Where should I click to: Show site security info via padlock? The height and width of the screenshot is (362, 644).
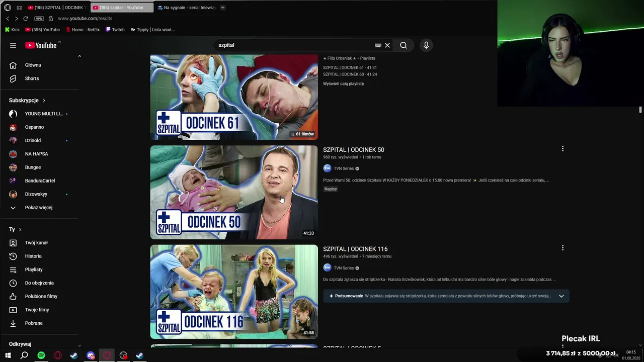(x=50, y=19)
